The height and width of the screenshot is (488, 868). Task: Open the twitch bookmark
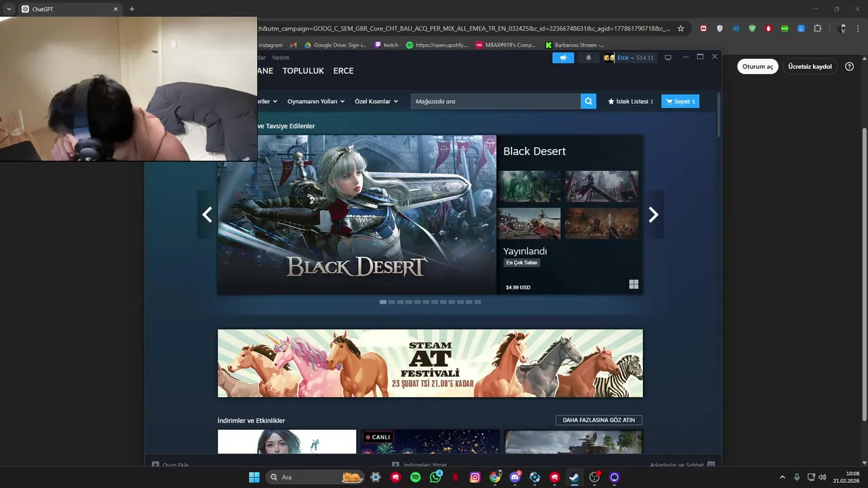point(386,45)
